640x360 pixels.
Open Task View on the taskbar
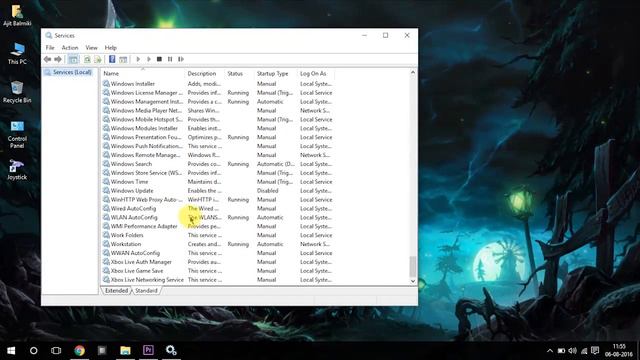click(x=56, y=350)
